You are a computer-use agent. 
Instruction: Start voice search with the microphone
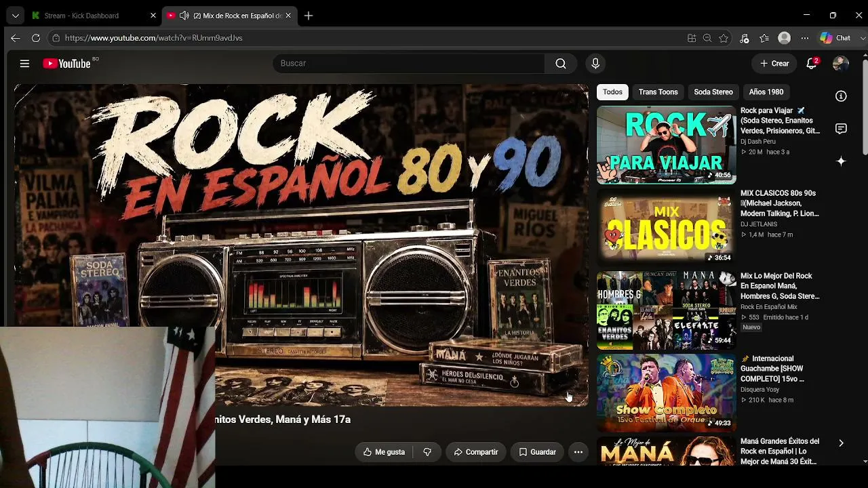[595, 63]
